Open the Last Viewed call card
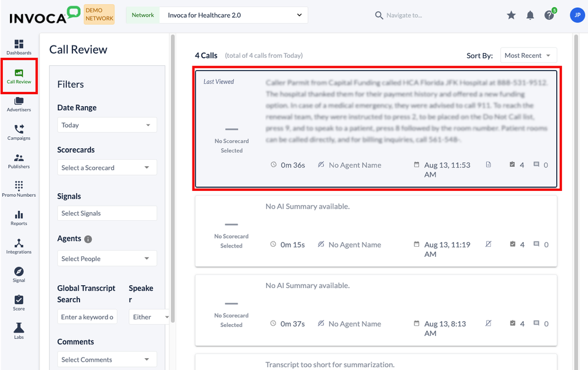 click(376, 128)
